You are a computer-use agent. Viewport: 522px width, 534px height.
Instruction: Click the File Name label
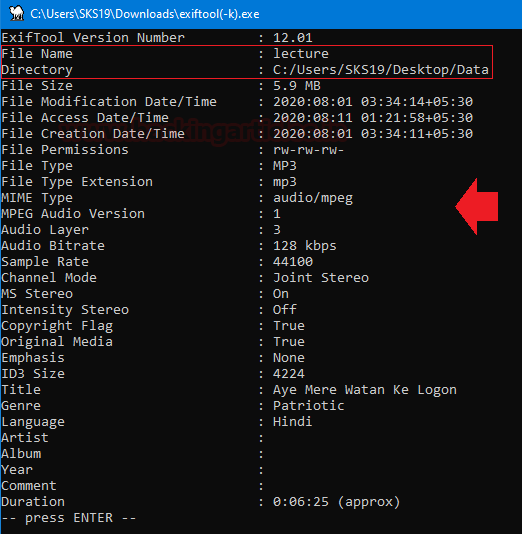[37, 53]
